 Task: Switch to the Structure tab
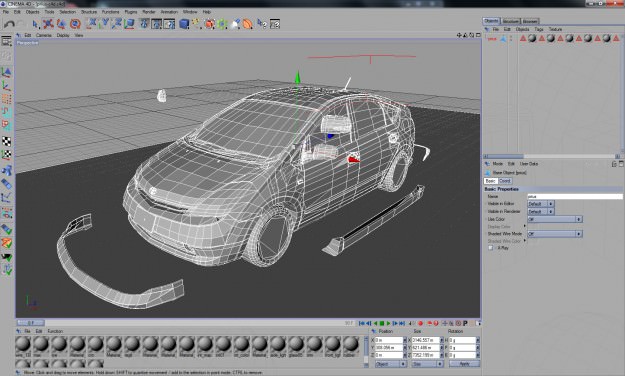point(511,21)
